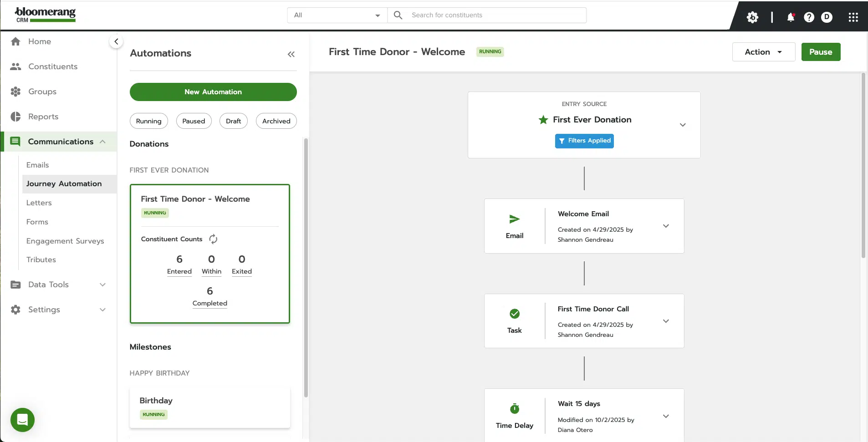Expand the Wait 15 days time delay
The height and width of the screenshot is (442, 868).
(x=666, y=416)
